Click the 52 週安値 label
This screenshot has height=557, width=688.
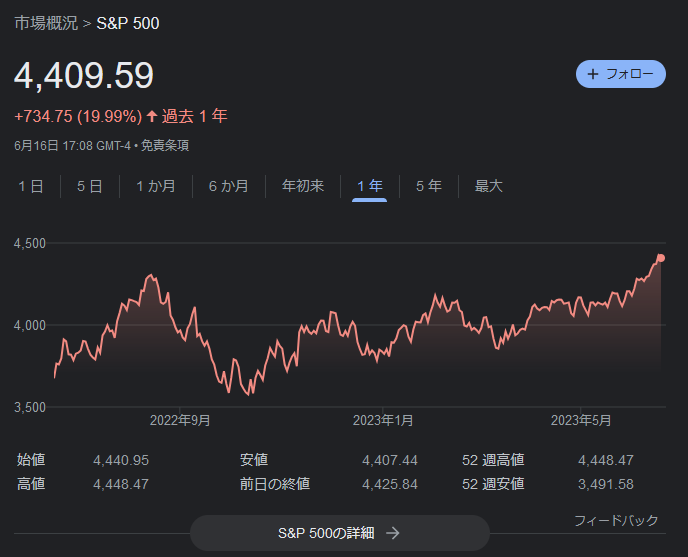click(x=493, y=484)
